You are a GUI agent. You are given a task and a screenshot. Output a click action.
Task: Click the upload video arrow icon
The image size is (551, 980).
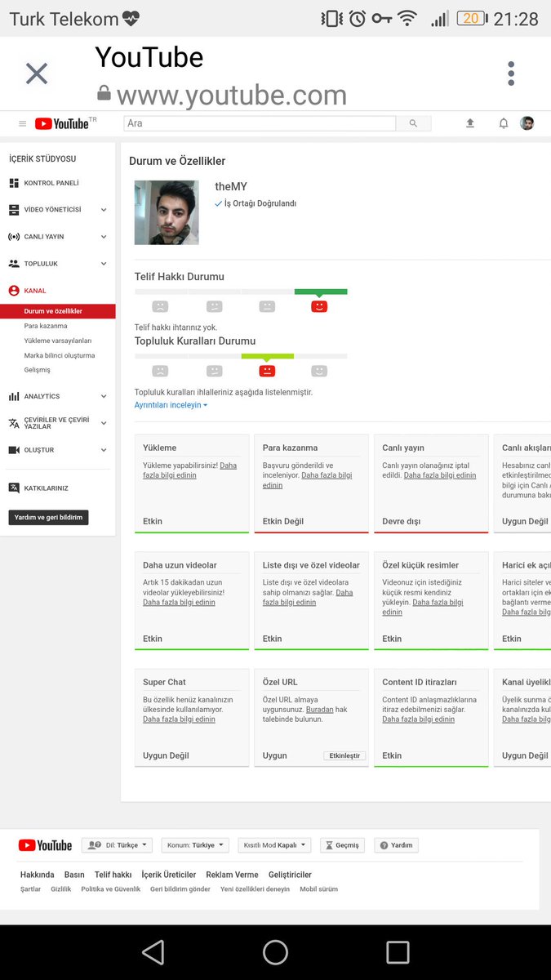pos(470,123)
